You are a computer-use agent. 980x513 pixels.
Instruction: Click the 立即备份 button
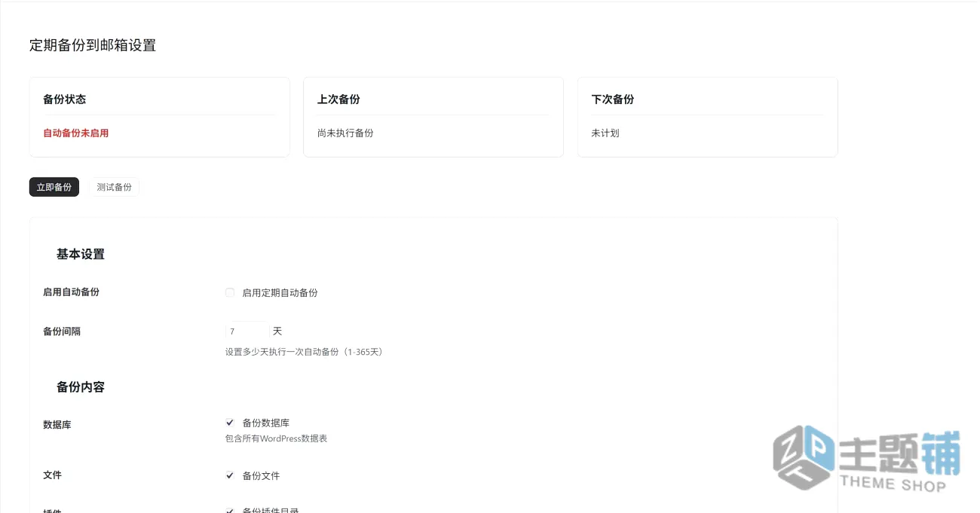click(54, 187)
